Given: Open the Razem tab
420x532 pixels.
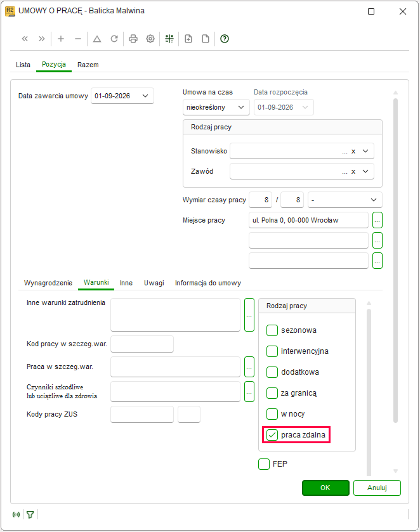Looking at the screenshot, I should coord(88,65).
